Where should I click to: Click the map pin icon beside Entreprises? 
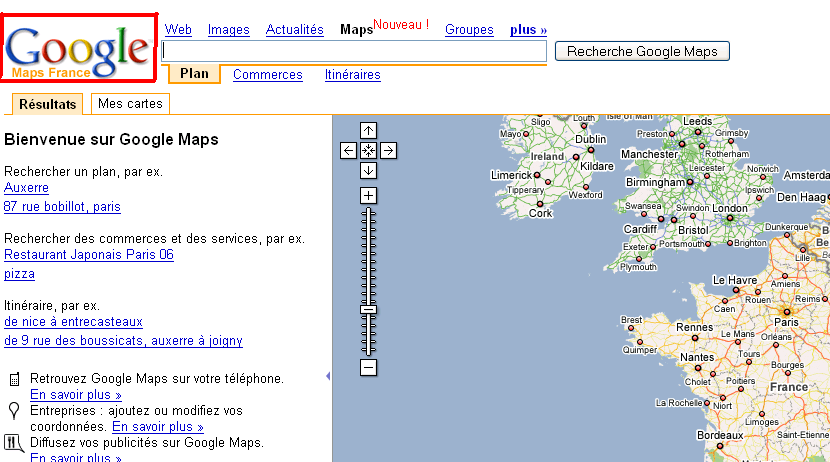(14, 411)
